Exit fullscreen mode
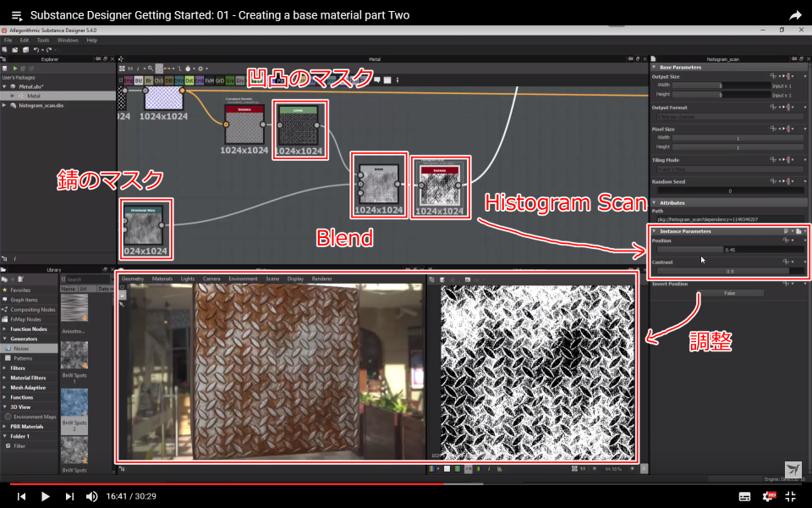812x508 pixels. [791, 497]
